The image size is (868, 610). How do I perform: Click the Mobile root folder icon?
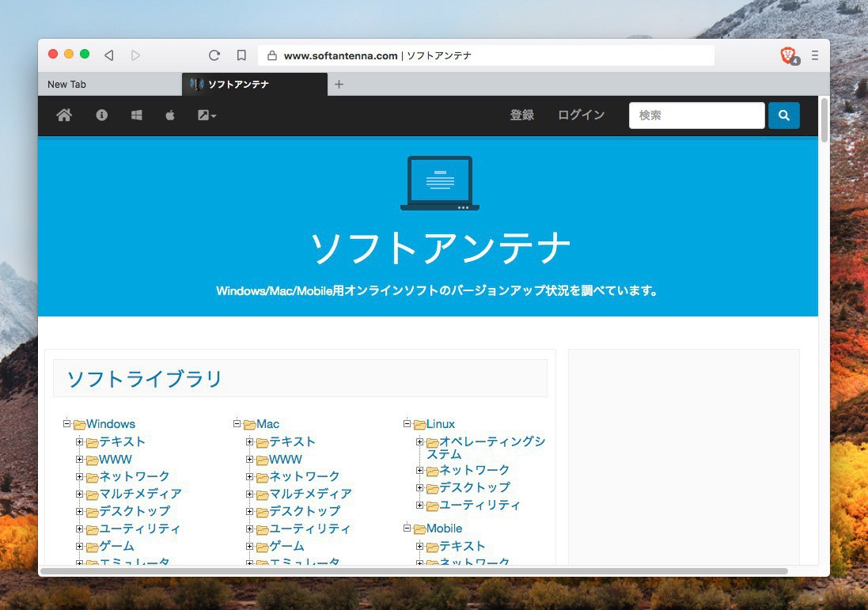(419, 529)
